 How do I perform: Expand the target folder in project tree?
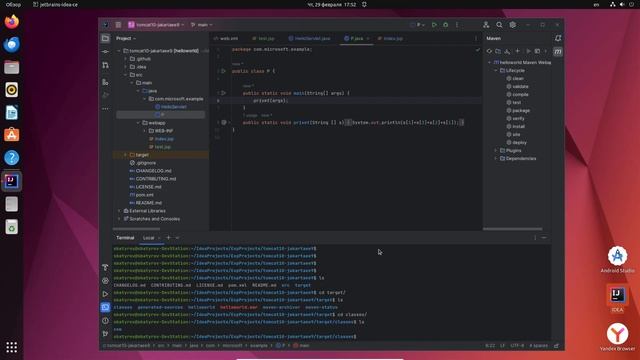coord(126,155)
